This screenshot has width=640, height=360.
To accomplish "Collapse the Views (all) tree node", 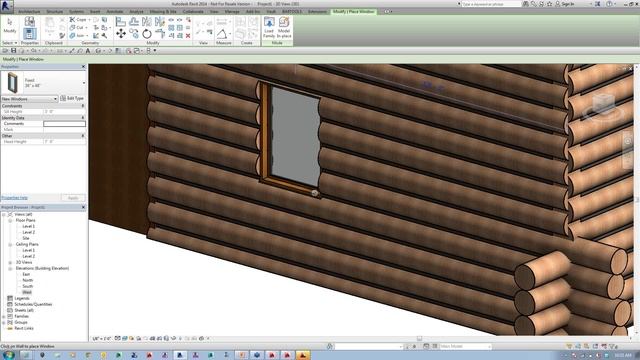I will [4, 214].
